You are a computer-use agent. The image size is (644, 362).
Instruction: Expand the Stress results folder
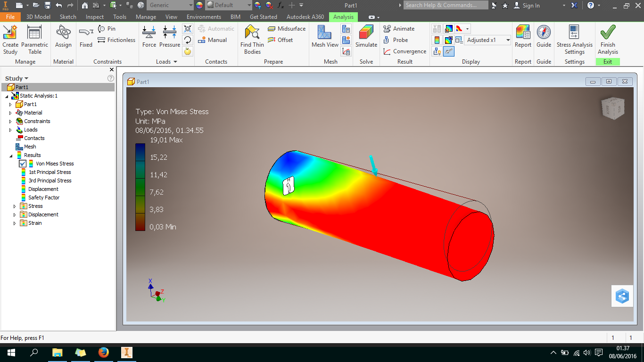15,206
